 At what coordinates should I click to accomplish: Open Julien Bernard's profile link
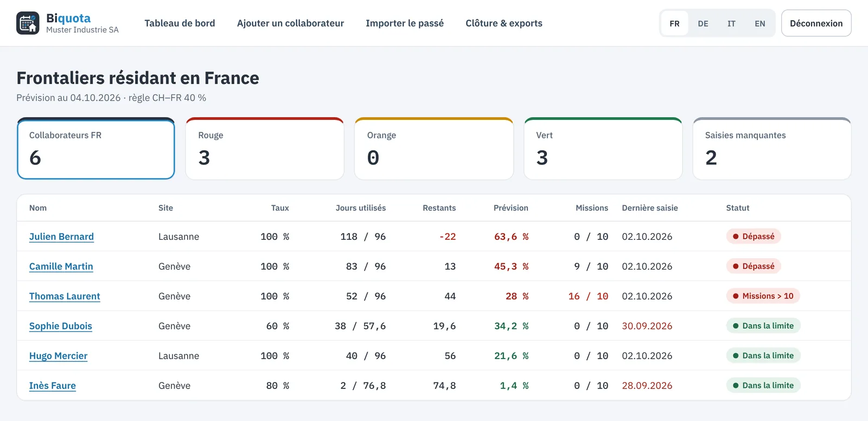61,237
